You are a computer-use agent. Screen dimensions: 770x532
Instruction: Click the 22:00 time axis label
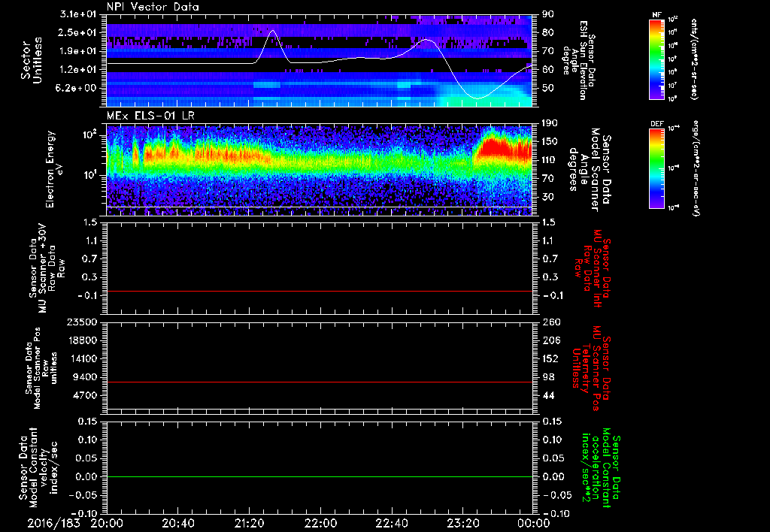[320, 523]
